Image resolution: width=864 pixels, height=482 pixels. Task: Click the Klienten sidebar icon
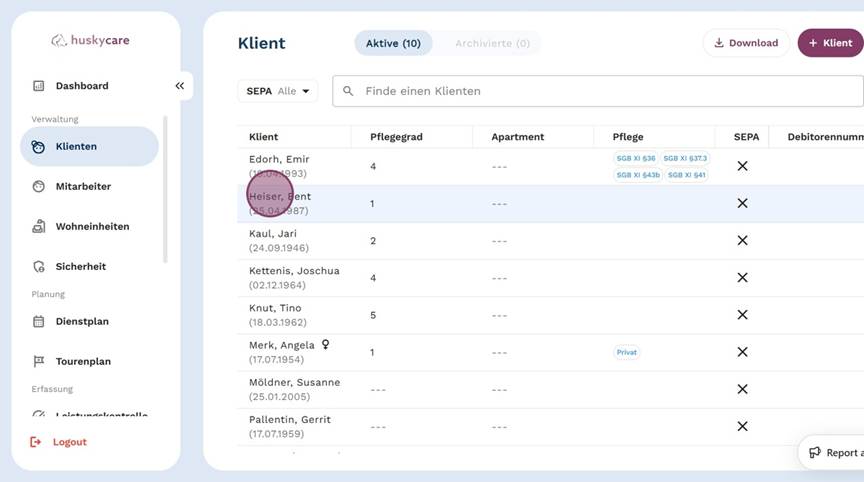click(38, 146)
